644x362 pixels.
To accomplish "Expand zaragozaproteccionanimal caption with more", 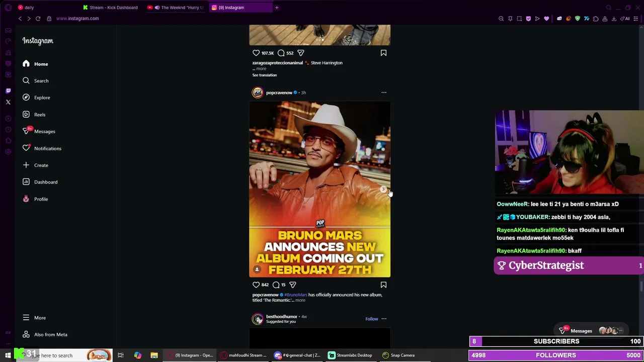I will click(x=261, y=69).
